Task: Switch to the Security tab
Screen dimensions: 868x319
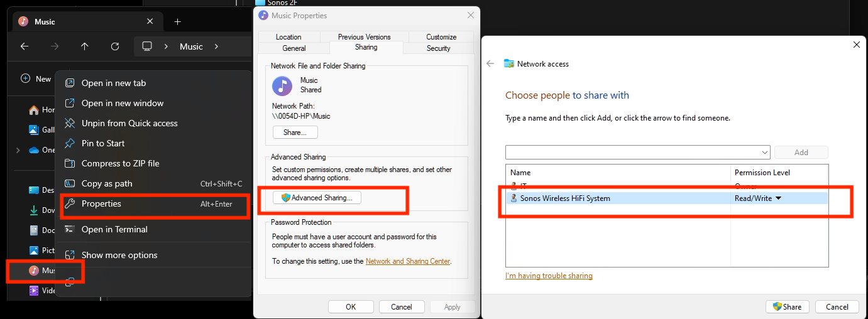Action: coord(439,48)
